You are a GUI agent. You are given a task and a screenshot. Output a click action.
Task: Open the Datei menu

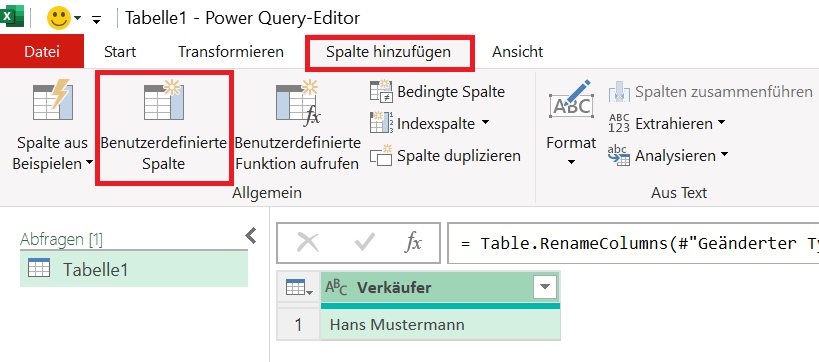[x=42, y=52]
